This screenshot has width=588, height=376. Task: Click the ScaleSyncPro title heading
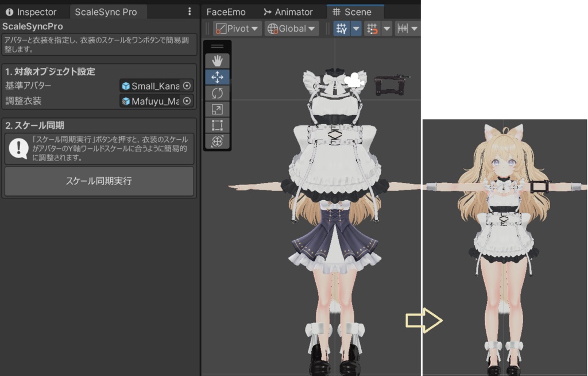point(33,26)
